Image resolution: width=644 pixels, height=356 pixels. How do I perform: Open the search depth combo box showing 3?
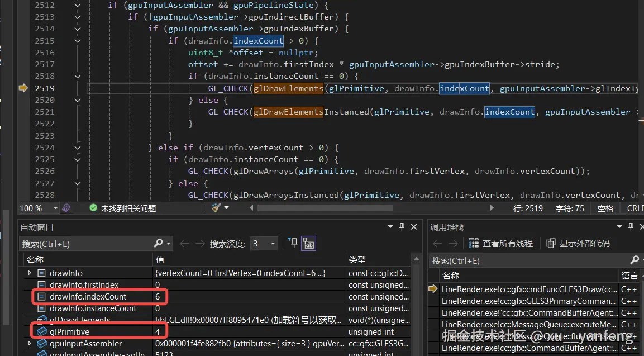point(264,244)
